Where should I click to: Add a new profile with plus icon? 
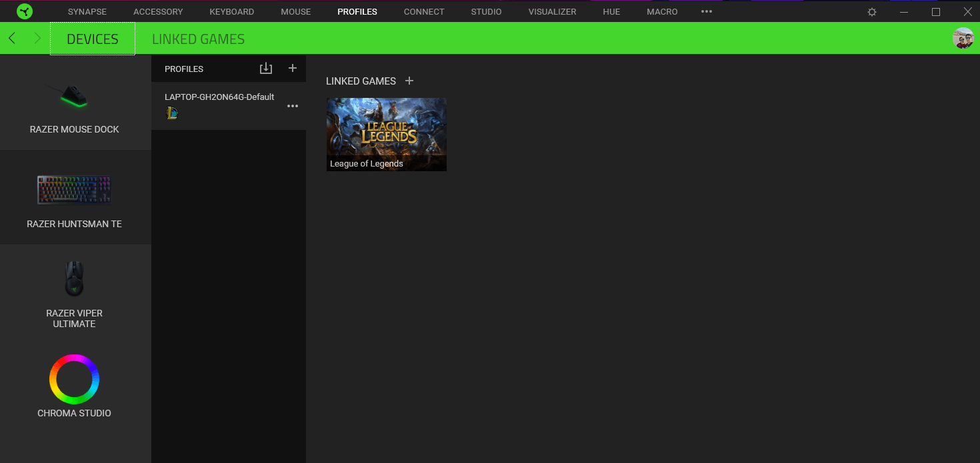click(x=292, y=68)
